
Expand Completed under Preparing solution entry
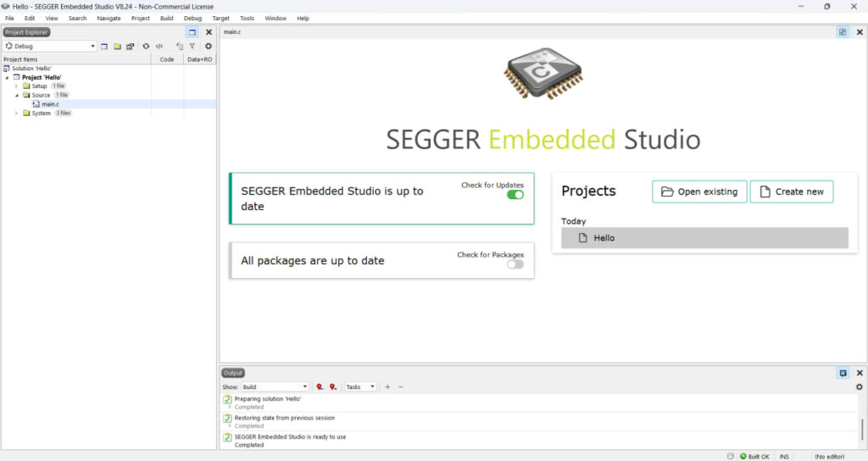point(230,408)
